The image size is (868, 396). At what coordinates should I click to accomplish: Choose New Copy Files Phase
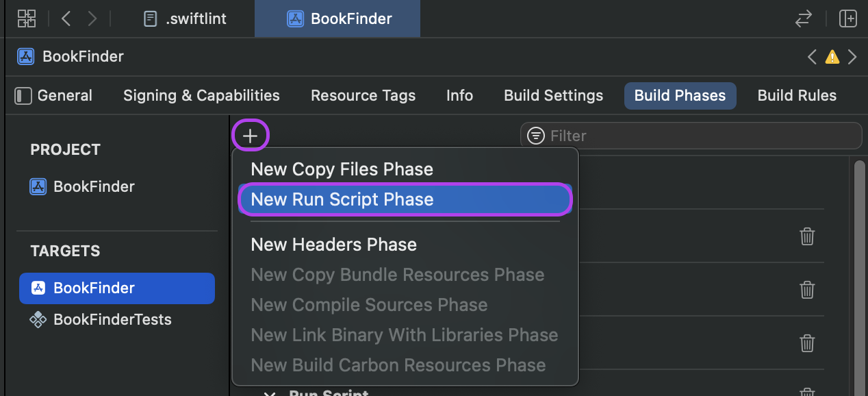pyautogui.click(x=342, y=169)
